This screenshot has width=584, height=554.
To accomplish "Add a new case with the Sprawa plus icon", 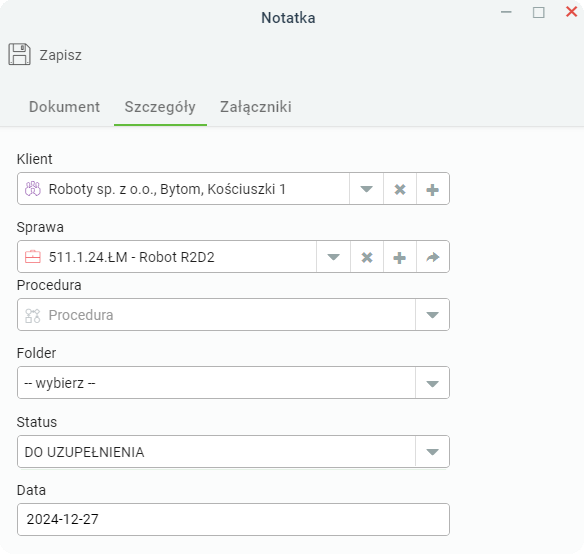I will (400, 257).
